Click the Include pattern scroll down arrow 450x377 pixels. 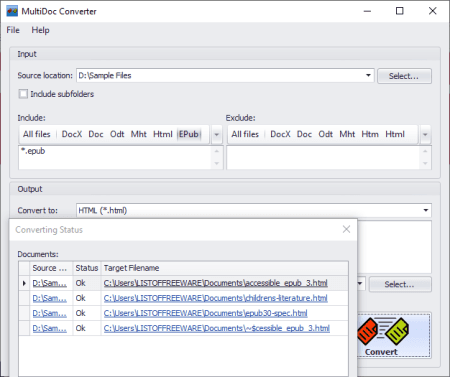click(x=217, y=163)
